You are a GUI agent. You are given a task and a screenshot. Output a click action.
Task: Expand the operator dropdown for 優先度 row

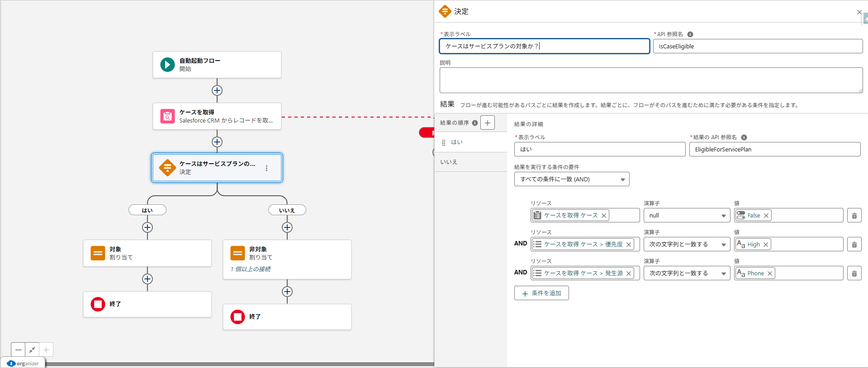(x=686, y=245)
